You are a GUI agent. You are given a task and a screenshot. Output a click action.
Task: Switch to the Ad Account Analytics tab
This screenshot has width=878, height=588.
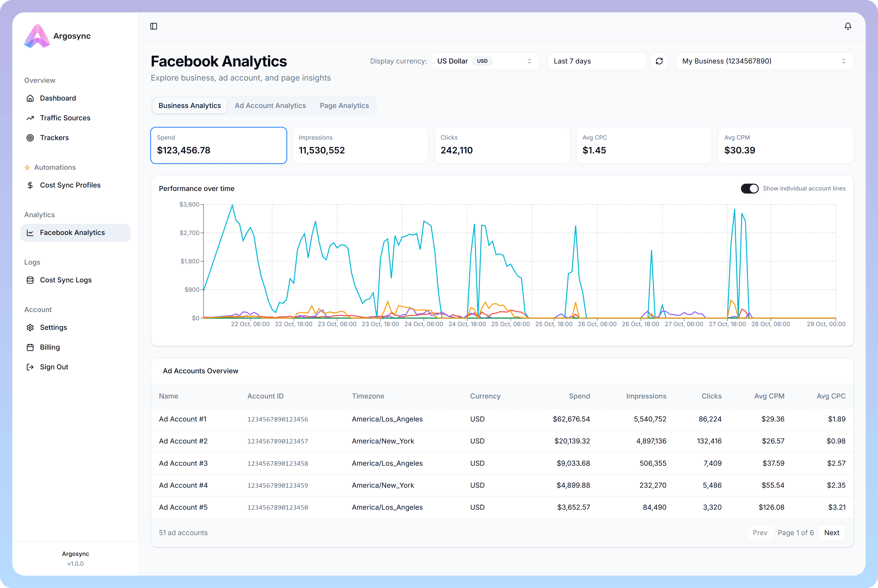(270, 105)
